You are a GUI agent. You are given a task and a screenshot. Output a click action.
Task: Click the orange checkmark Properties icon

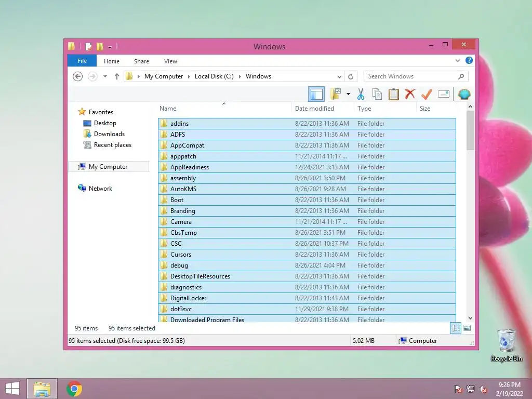click(x=427, y=94)
